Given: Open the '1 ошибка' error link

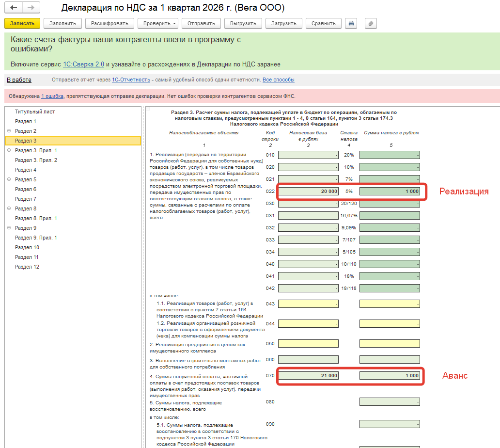Looking at the screenshot, I should click(52, 96).
